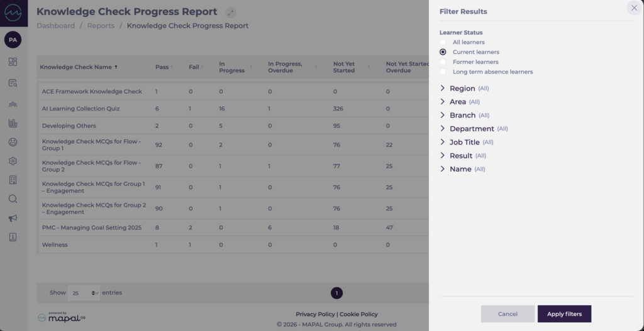The width and height of the screenshot is (644, 331).
Task: Click the settings gear sidebar icon
Action: 13,161
